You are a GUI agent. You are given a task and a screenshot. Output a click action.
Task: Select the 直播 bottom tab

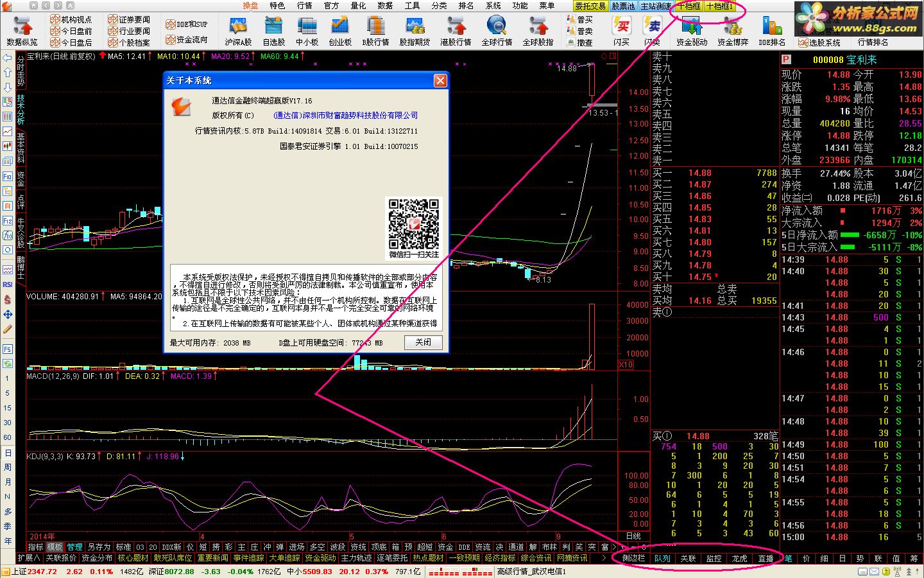pos(766,558)
